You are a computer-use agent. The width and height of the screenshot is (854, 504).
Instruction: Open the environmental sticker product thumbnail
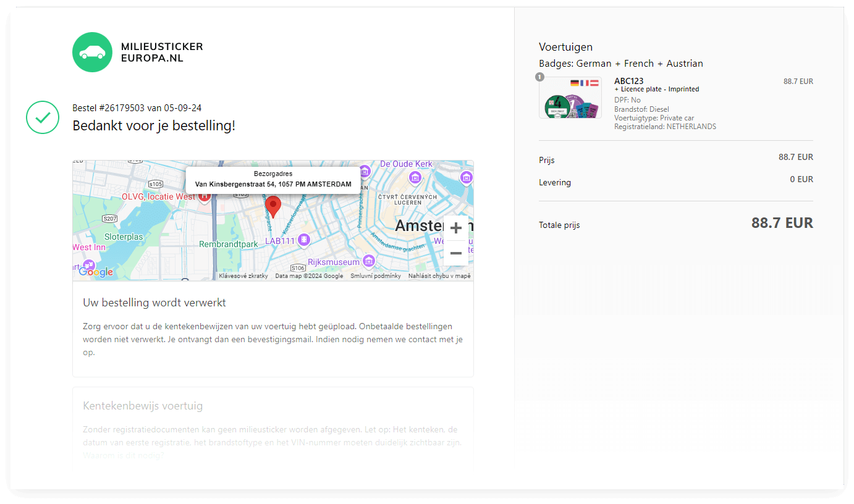pos(570,98)
